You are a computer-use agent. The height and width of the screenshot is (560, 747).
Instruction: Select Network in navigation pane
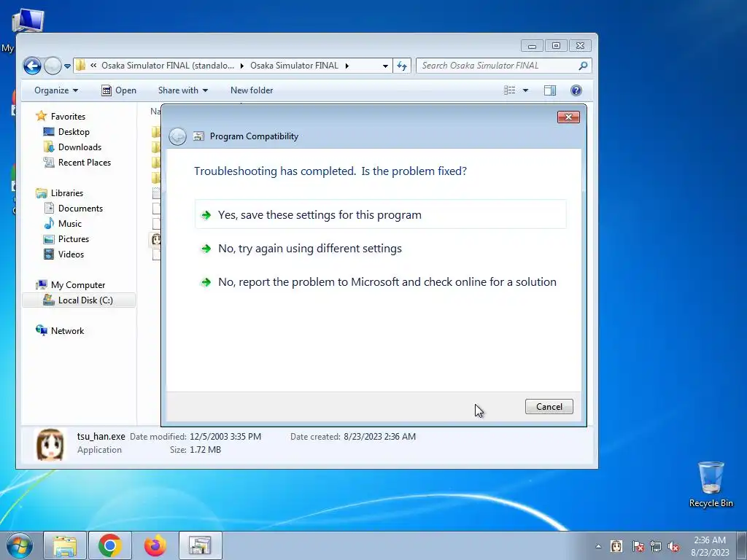pyautogui.click(x=67, y=330)
